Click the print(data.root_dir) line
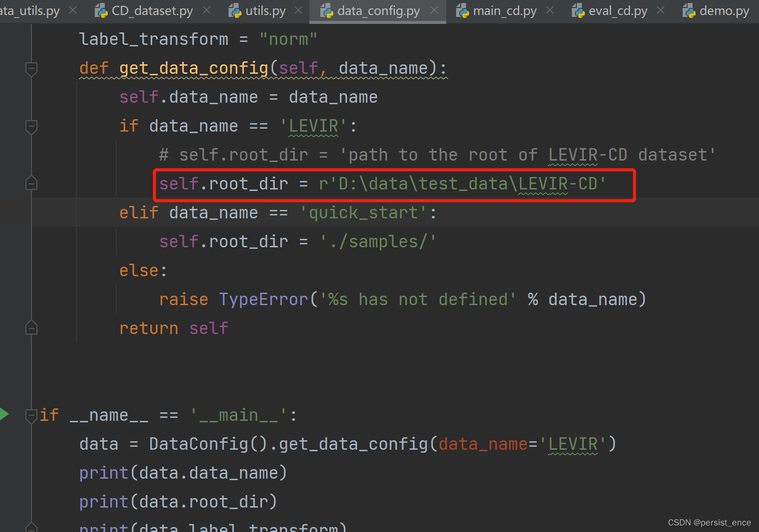 (178, 502)
